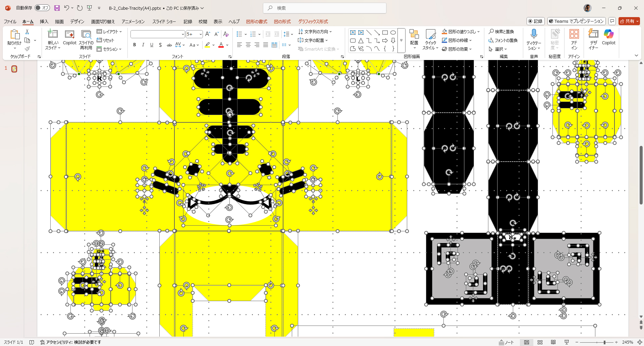
Task: Toggle align right paragraph button
Action: (257, 45)
